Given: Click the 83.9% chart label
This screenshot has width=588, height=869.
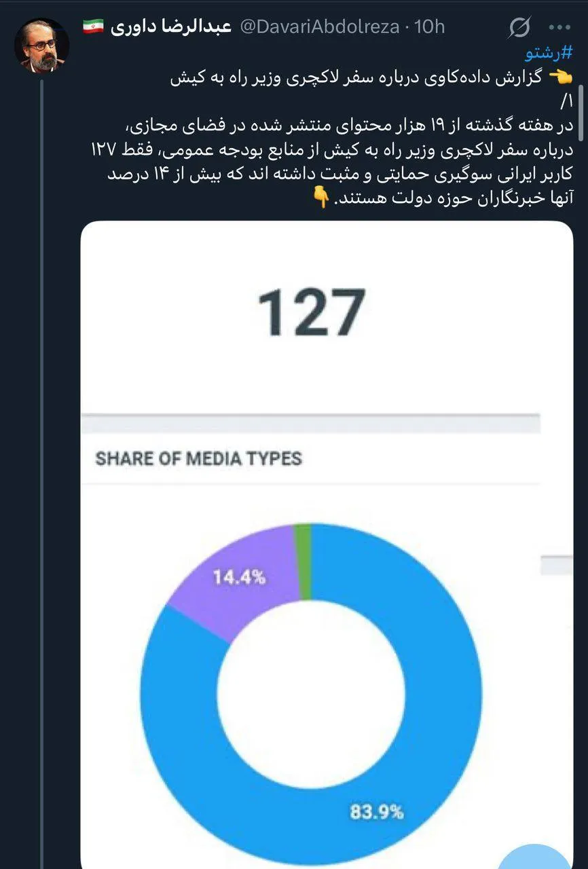Looking at the screenshot, I should pyautogui.click(x=377, y=811).
